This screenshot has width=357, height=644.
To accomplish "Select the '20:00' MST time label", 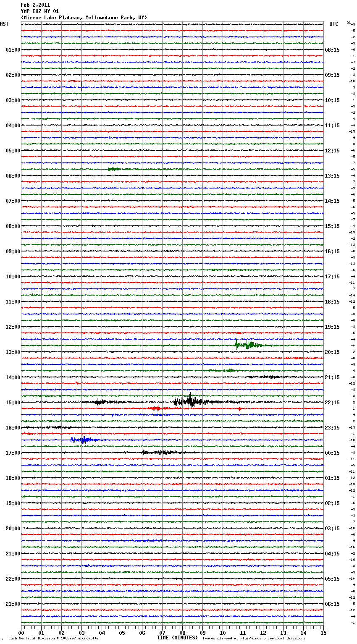I will tap(13, 529).
